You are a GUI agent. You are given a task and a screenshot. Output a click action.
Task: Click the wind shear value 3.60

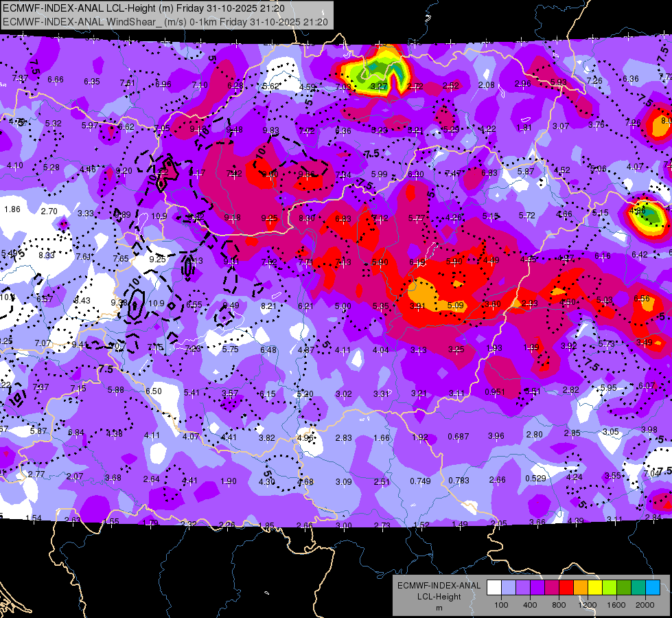click(493, 304)
